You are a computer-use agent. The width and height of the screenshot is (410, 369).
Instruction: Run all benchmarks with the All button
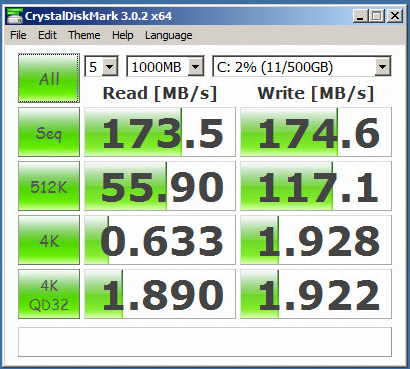point(49,78)
